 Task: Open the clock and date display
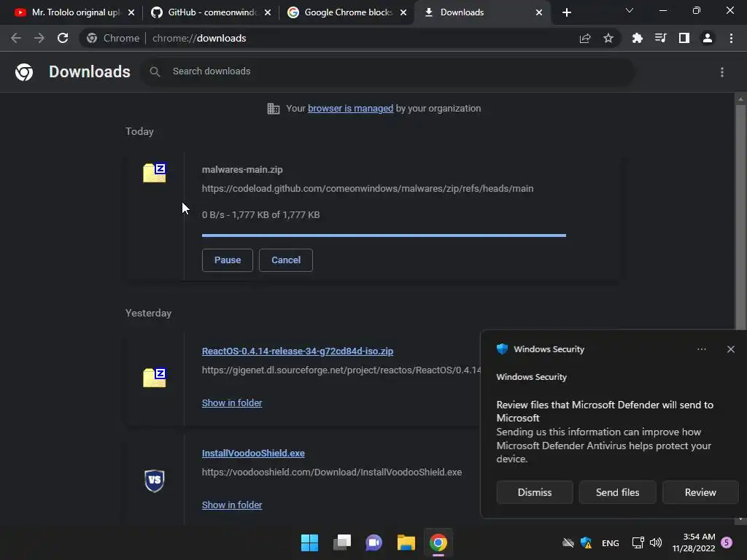coord(694,542)
